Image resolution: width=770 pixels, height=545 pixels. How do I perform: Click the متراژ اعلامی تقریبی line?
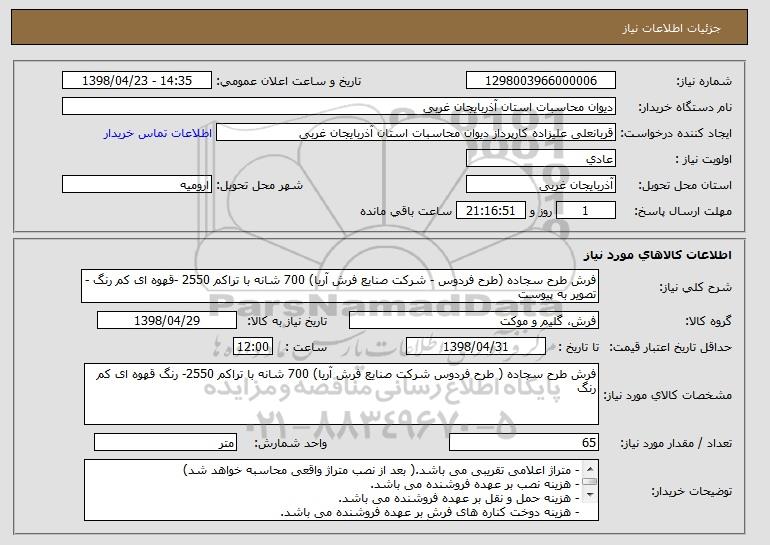pos(381,470)
